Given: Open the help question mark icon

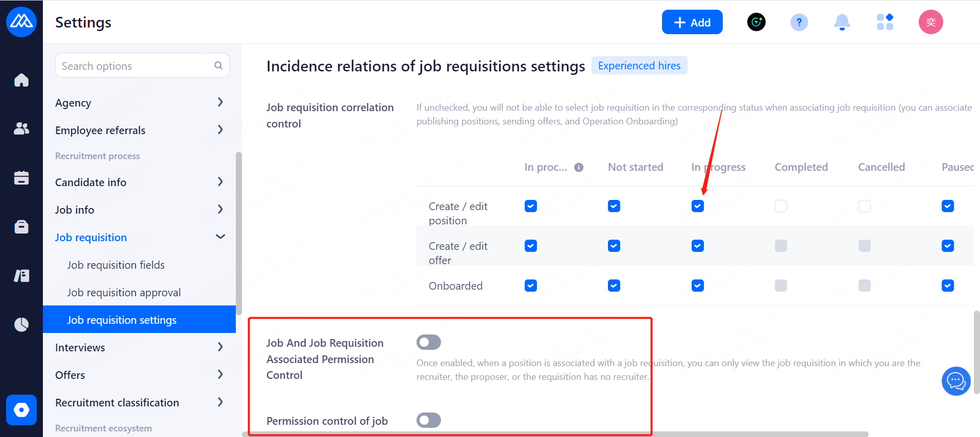Looking at the screenshot, I should (x=799, y=22).
